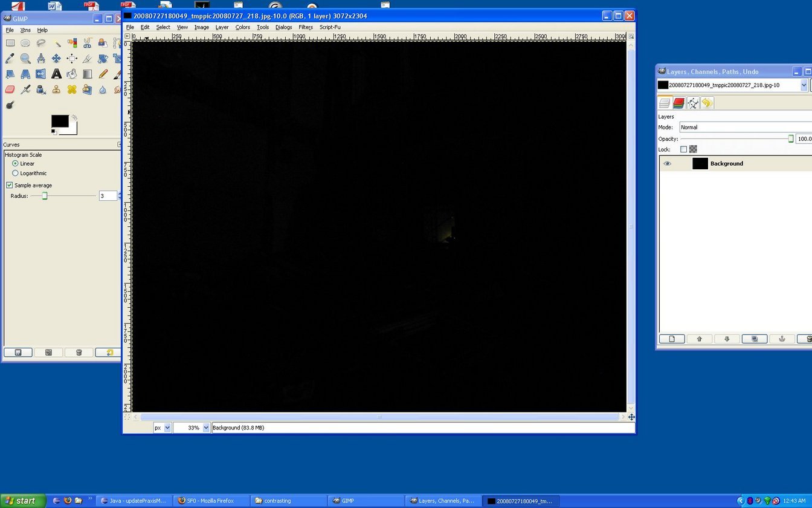Expand the image selector dropdown in Layers dialog
This screenshot has height=508, width=812.
pos(804,85)
